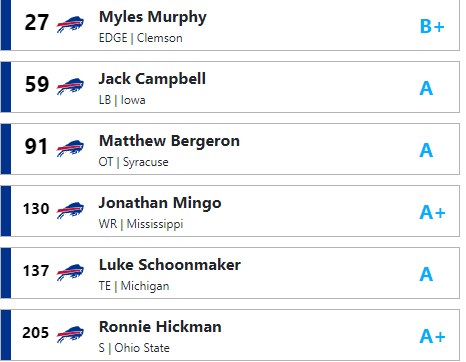Click the Bills logo beside pick 130
This screenshot has height=362, width=466.
click(70, 210)
